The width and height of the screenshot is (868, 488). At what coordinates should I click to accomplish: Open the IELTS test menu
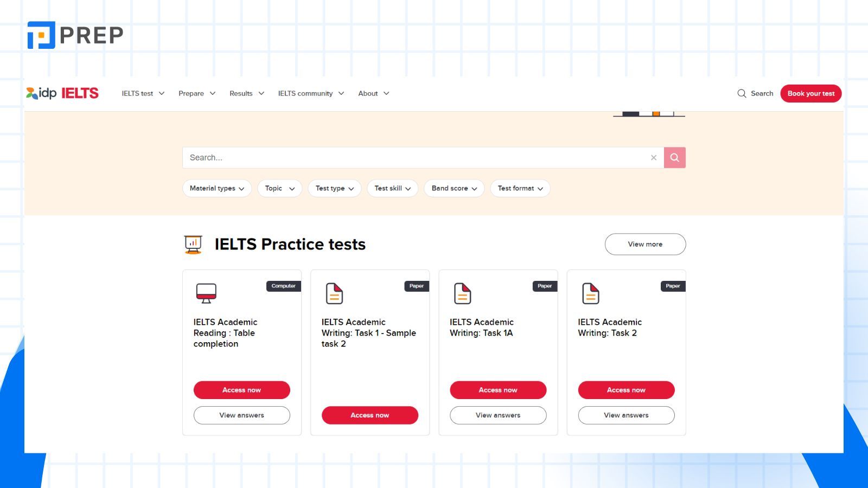coord(143,93)
